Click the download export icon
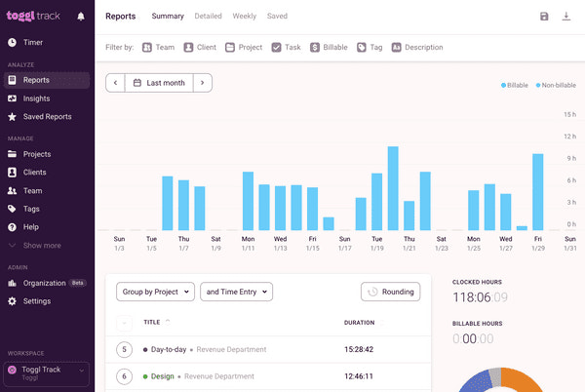Viewport: 585px width, 392px height. coord(566,17)
